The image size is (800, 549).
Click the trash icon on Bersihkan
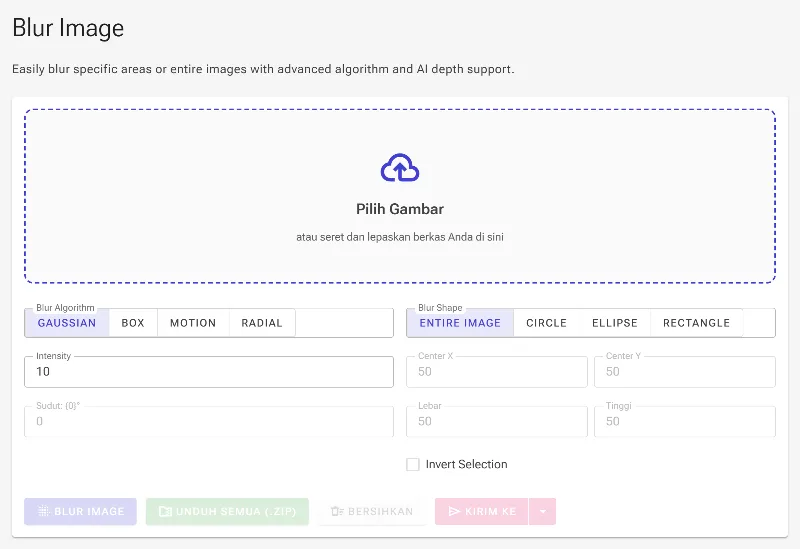pyautogui.click(x=337, y=511)
